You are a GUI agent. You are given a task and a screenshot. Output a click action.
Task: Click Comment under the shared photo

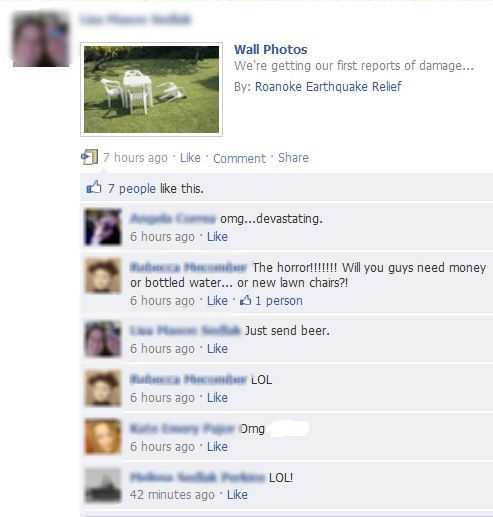(x=239, y=158)
